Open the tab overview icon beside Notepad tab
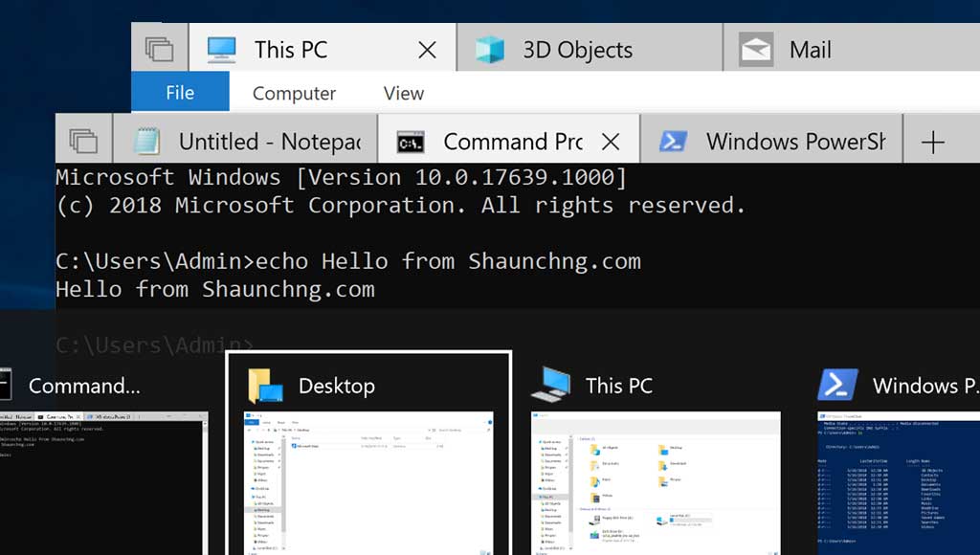 (84, 142)
